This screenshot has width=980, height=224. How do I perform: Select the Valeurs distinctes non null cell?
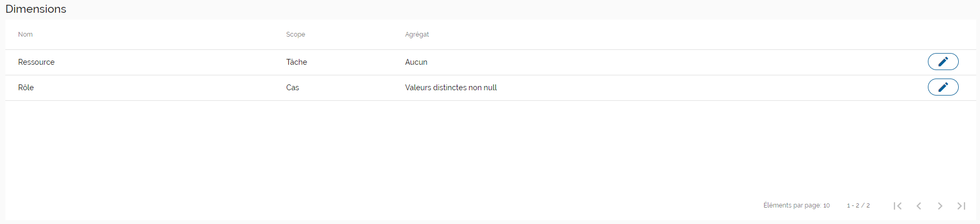(451, 88)
